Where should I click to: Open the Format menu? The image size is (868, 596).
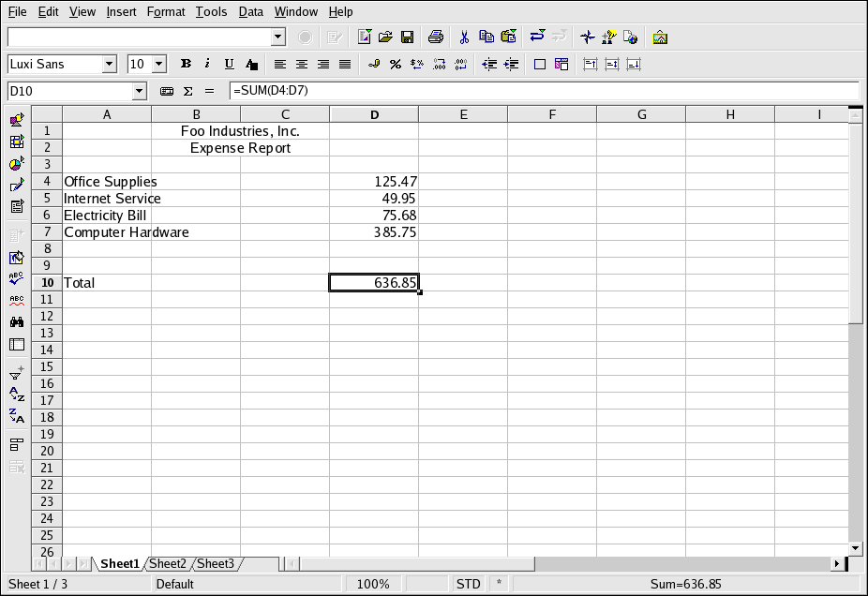coord(165,12)
